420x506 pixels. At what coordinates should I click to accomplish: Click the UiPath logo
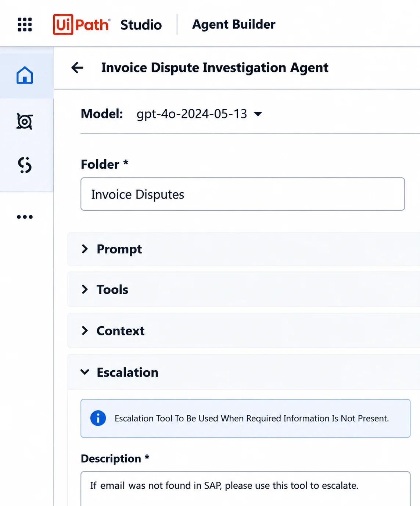pos(82,25)
